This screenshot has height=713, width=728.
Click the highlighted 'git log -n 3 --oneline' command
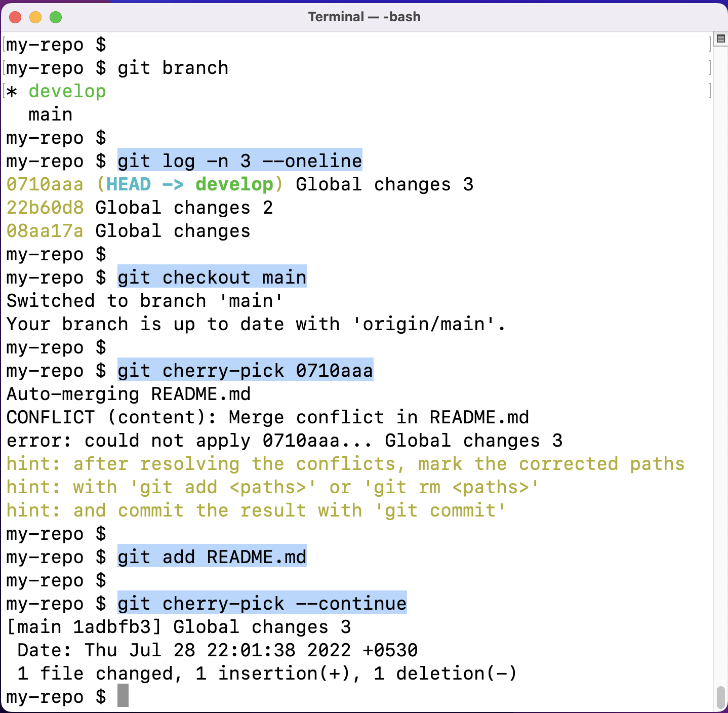coord(240,161)
